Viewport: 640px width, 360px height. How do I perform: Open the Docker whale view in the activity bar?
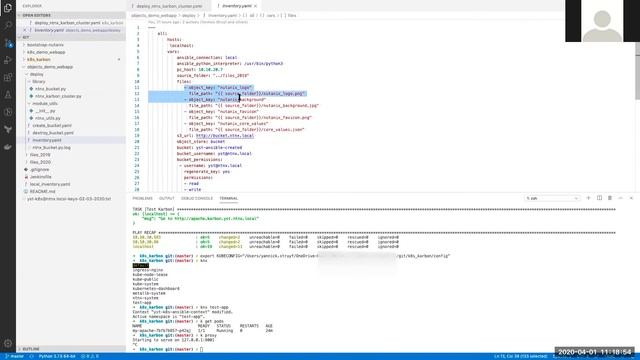click(8, 147)
